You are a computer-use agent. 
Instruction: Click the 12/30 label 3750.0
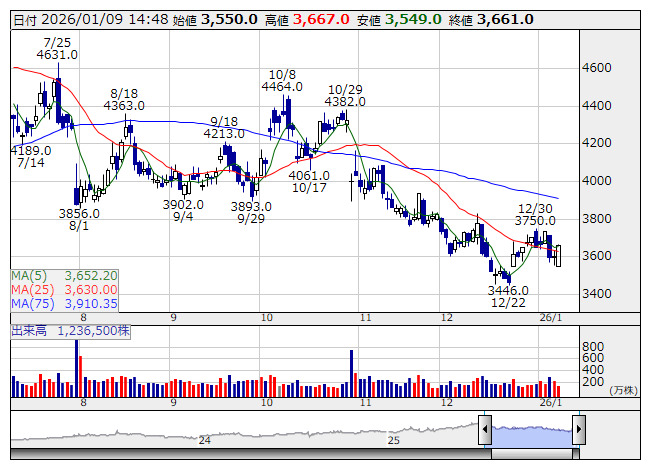pos(535,221)
